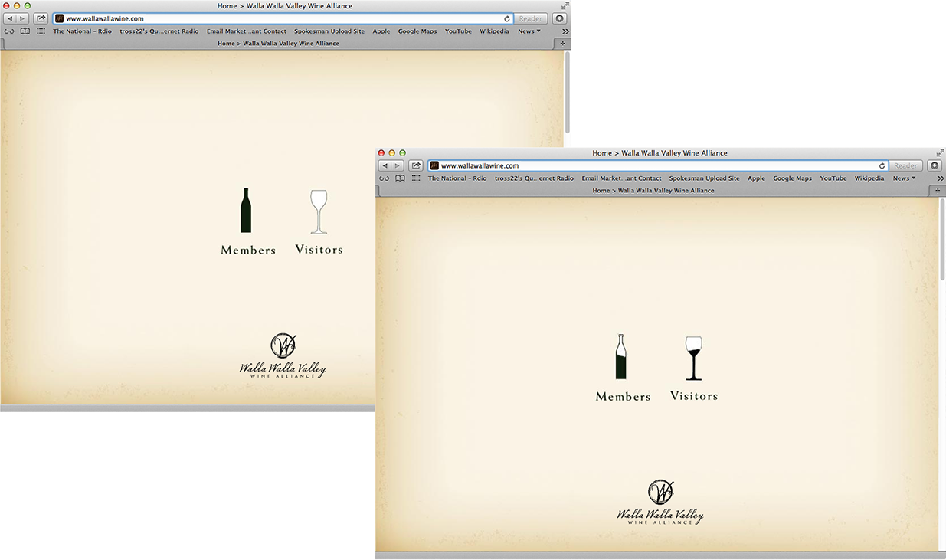Click the empty wine glass in rear window
The image size is (946, 560).
(319, 212)
